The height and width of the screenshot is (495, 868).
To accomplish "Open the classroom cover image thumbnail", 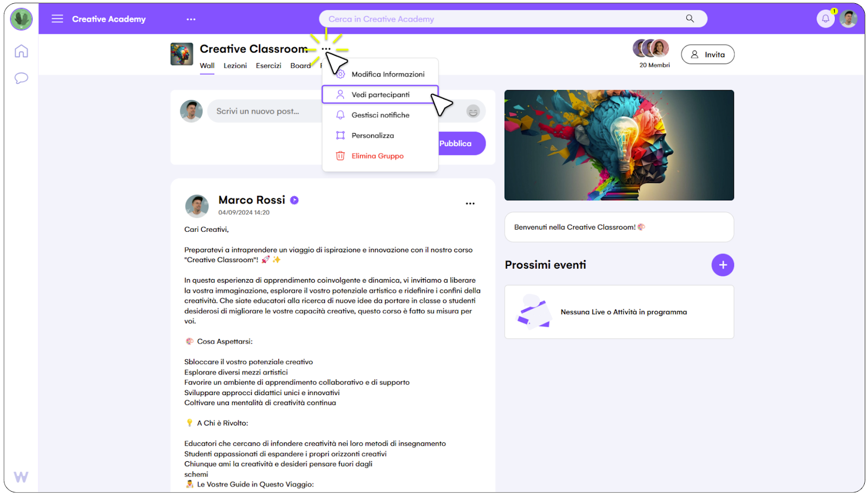I will coord(182,54).
